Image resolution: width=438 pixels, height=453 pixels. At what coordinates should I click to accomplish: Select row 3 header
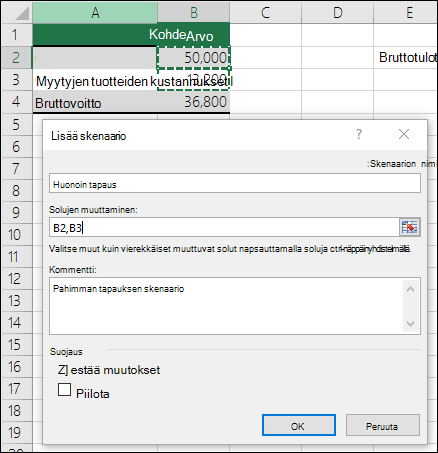[x=16, y=80]
